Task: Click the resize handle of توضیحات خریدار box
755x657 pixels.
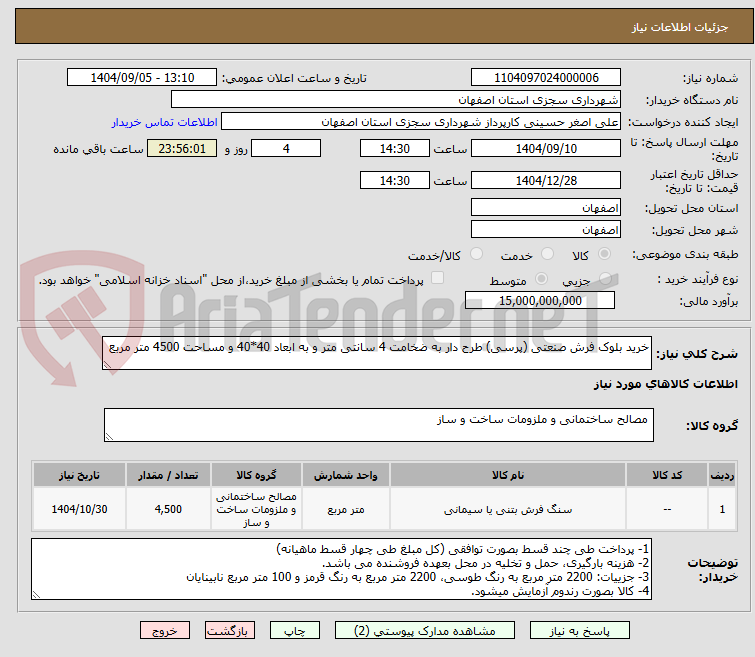Action: tap(36, 595)
